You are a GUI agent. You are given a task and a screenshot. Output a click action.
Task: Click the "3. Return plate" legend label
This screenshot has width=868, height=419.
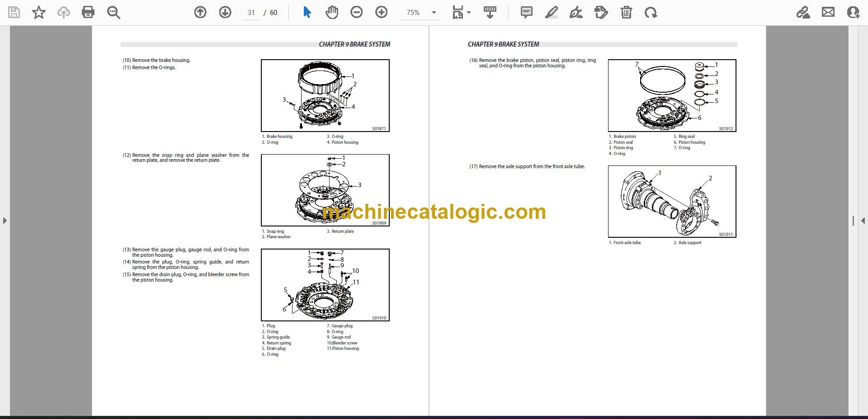click(x=340, y=231)
